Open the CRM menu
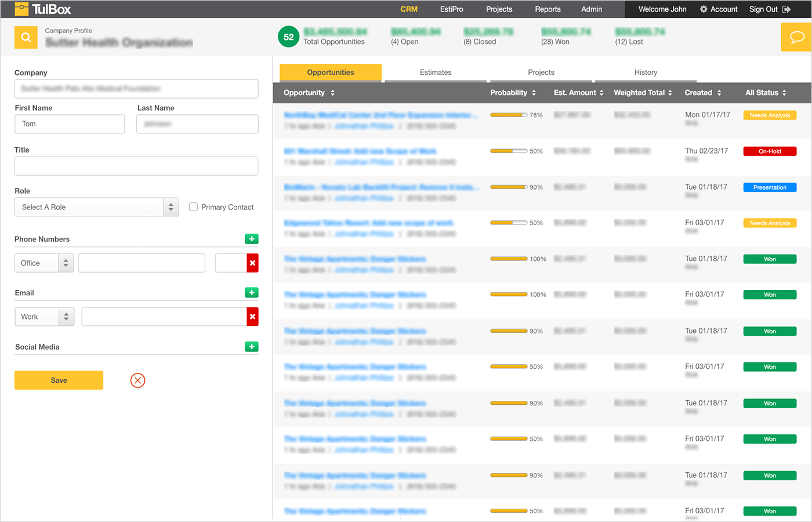This screenshot has width=812, height=522. tap(409, 9)
